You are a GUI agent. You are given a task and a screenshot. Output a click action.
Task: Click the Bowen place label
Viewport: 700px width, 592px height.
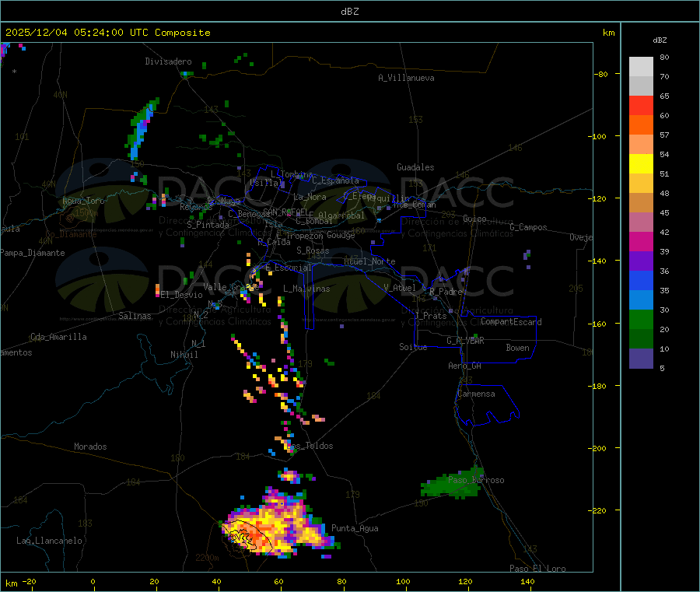pos(517,348)
